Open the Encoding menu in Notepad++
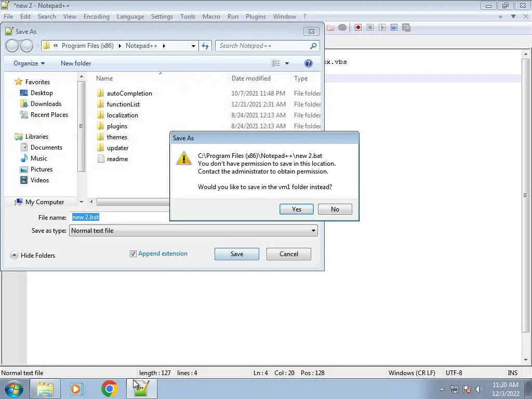The width and height of the screenshot is (532, 399). point(96,17)
